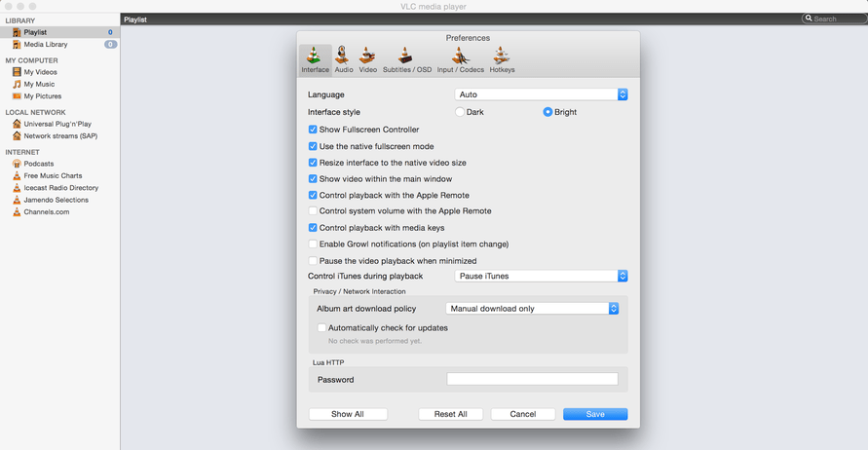Viewport: 868px width, 450px height.
Task: Open the Interface preferences cone icon
Action: [314, 56]
